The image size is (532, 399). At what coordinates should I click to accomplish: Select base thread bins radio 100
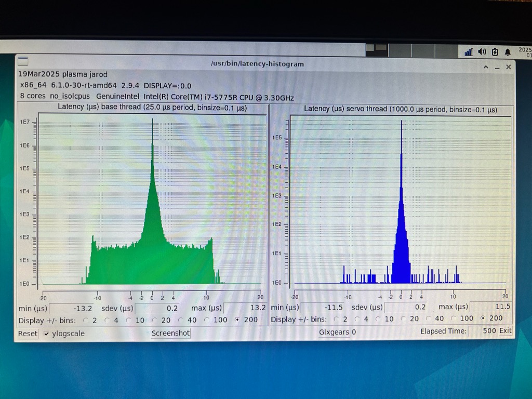click(206, 320)
